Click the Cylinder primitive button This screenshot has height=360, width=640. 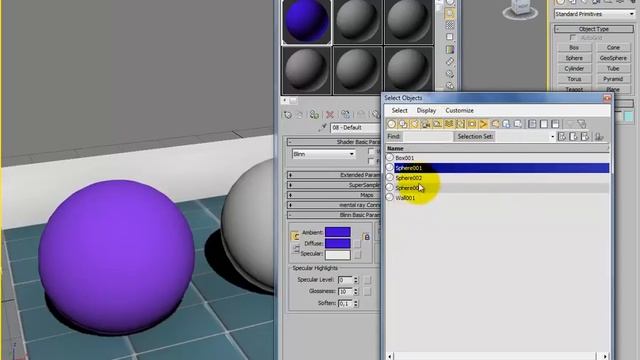[x=574, y=69]
